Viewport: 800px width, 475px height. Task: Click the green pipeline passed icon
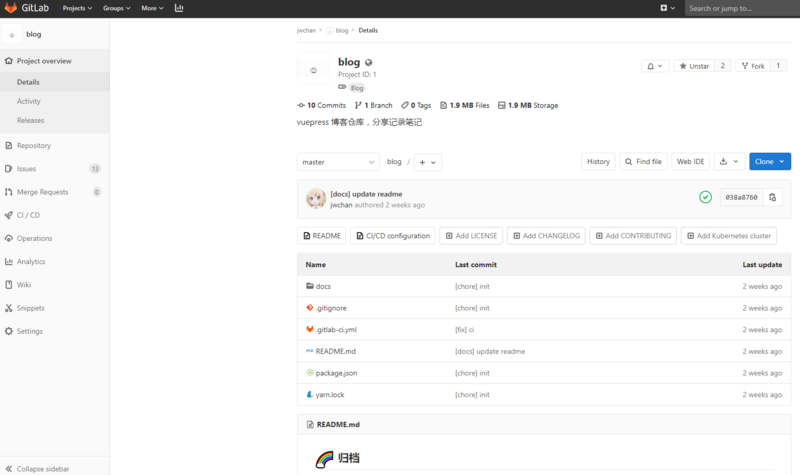tap(705, 197)
